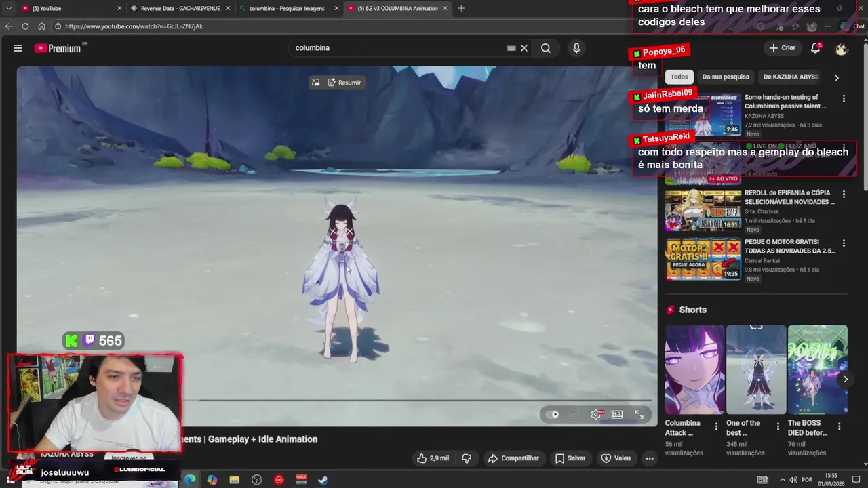Toggle subtitles in the video player
This screenshot has width=868, height=488.
(574, 414)
